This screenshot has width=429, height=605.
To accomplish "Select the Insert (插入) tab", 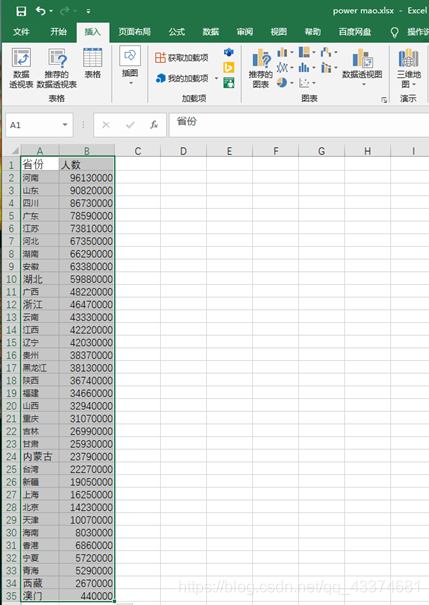I will click(93, 32).
